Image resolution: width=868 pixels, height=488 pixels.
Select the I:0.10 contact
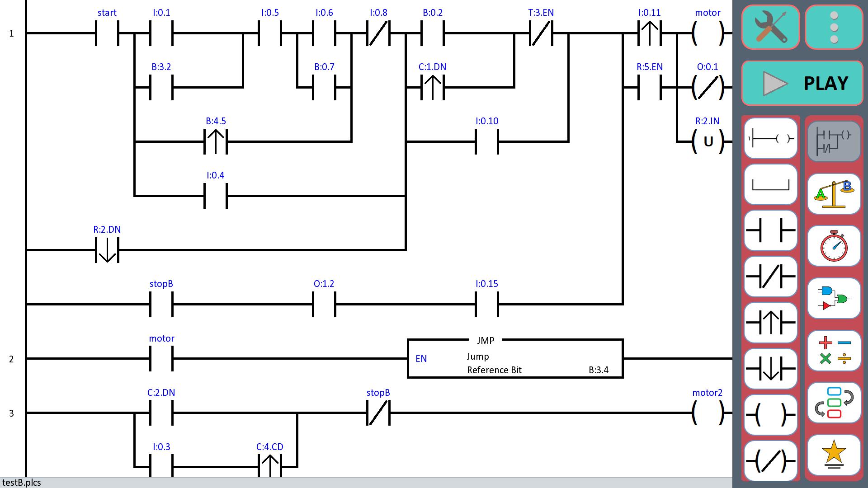[487, 142]
